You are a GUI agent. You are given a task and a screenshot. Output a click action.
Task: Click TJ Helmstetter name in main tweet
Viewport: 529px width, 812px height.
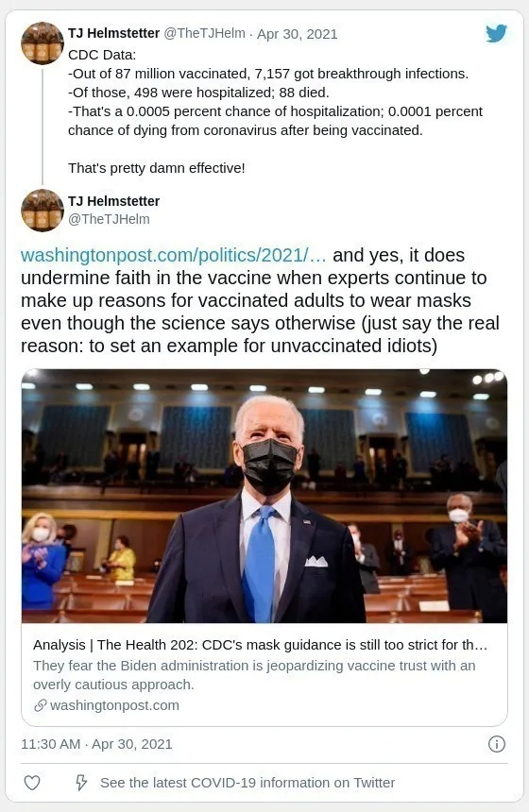[x=113, y=201]
